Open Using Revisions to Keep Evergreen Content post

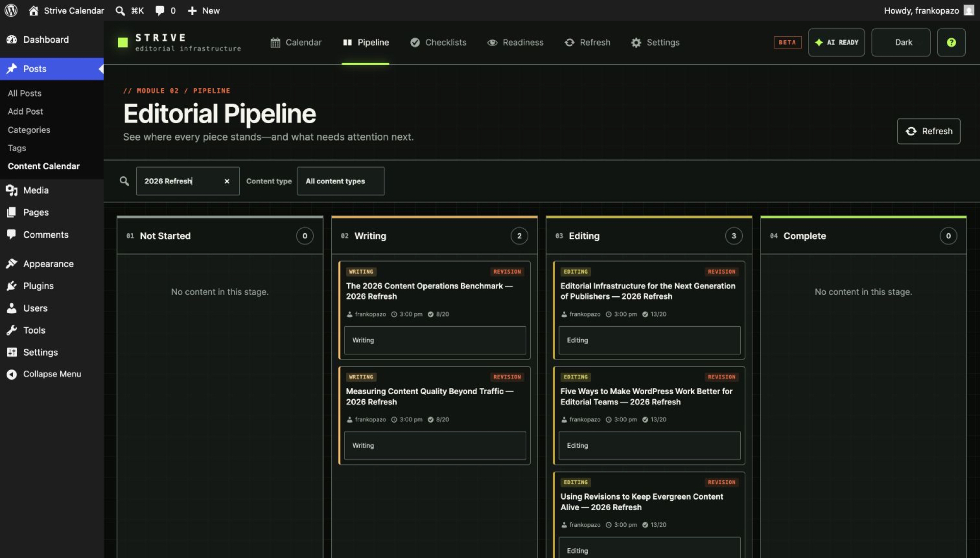pos(642,502)
